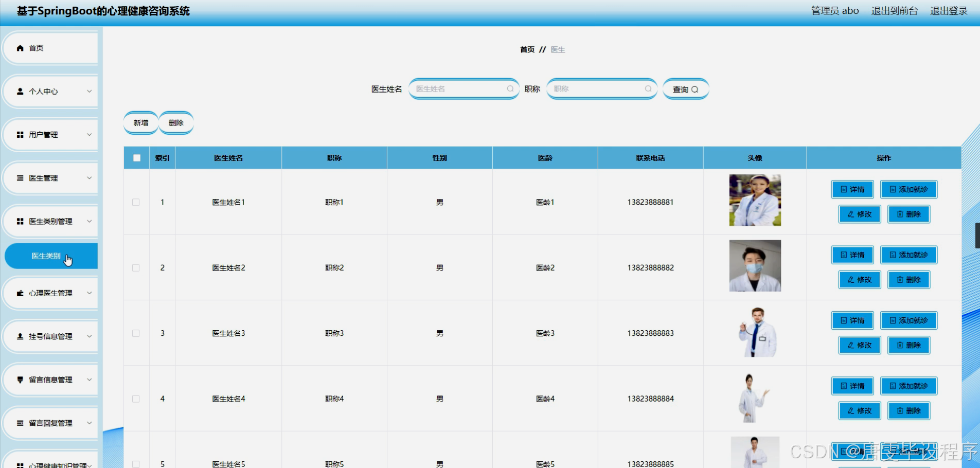Check the box for row 医生姓名1

tap(136, 202)
